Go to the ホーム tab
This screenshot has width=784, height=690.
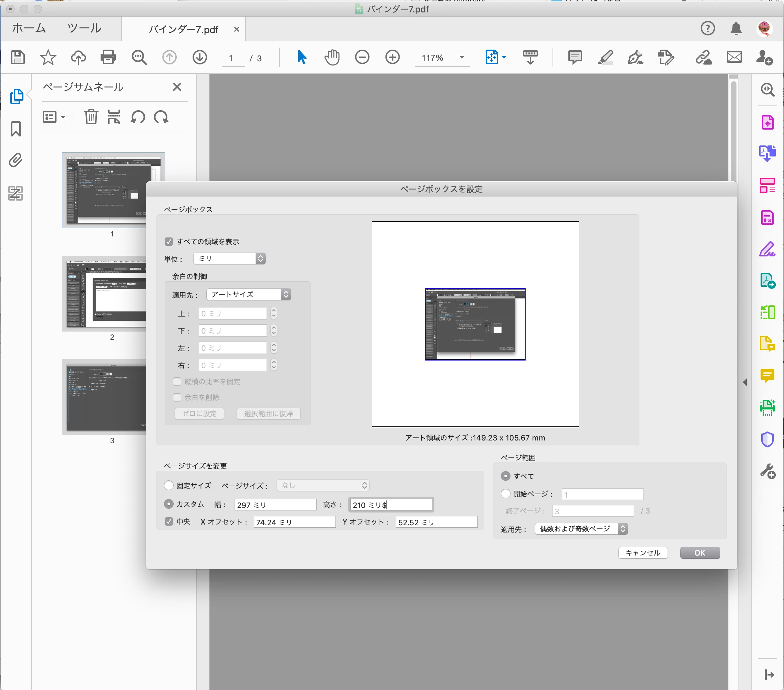(x=29, y=28)
